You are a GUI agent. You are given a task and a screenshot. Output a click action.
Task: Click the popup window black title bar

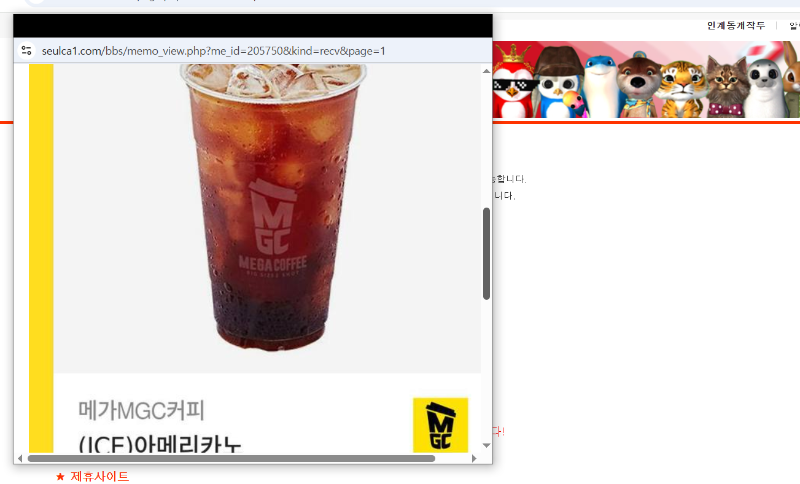(253, 26)
